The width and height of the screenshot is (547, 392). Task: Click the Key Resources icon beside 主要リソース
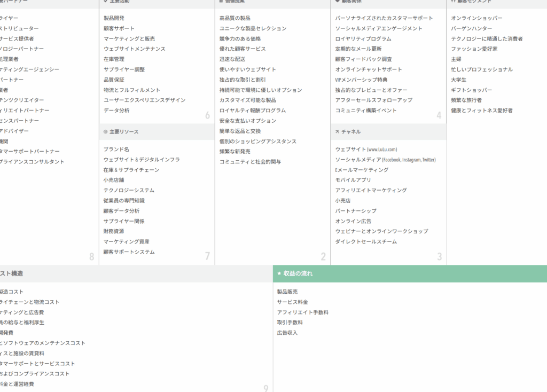pyautogui.click(x=105, y=131)
